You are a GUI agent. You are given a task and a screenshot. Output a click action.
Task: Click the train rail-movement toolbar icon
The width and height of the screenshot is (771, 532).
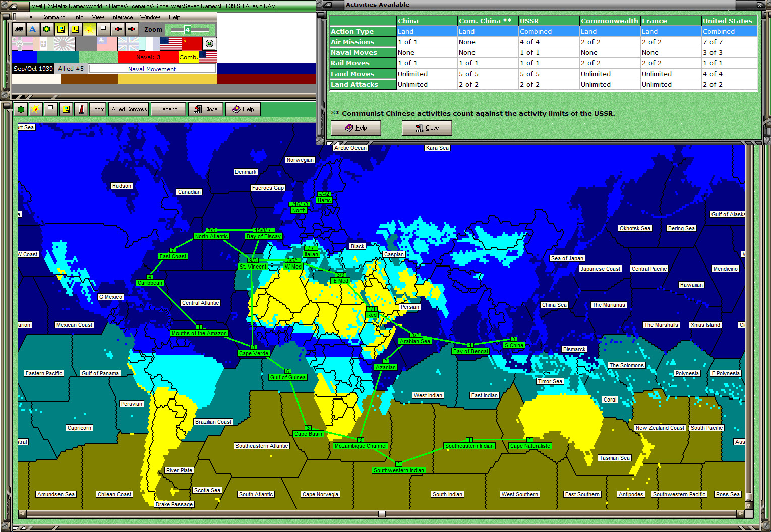click(x=19, y=29)
